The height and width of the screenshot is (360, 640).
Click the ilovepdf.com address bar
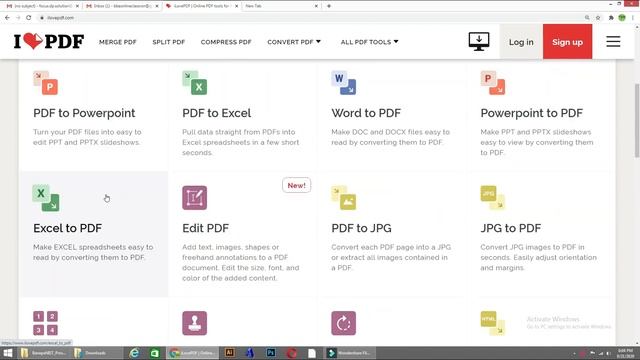coord(310,18)
